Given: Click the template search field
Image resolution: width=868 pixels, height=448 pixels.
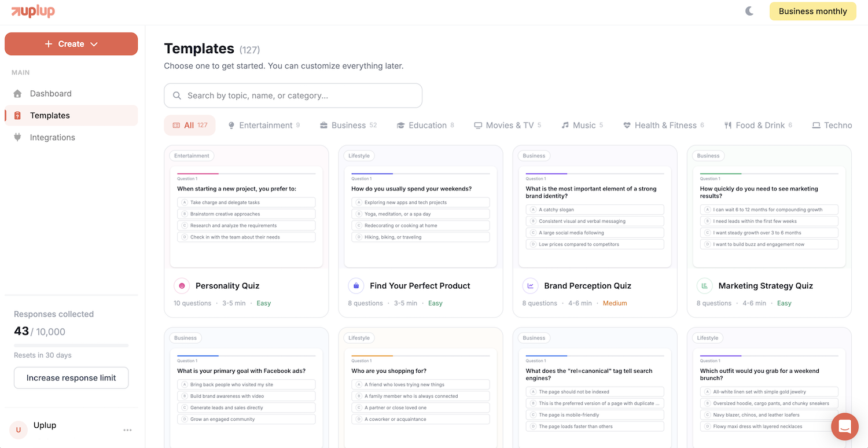Looking at the screenshot, I should point(293,96).
